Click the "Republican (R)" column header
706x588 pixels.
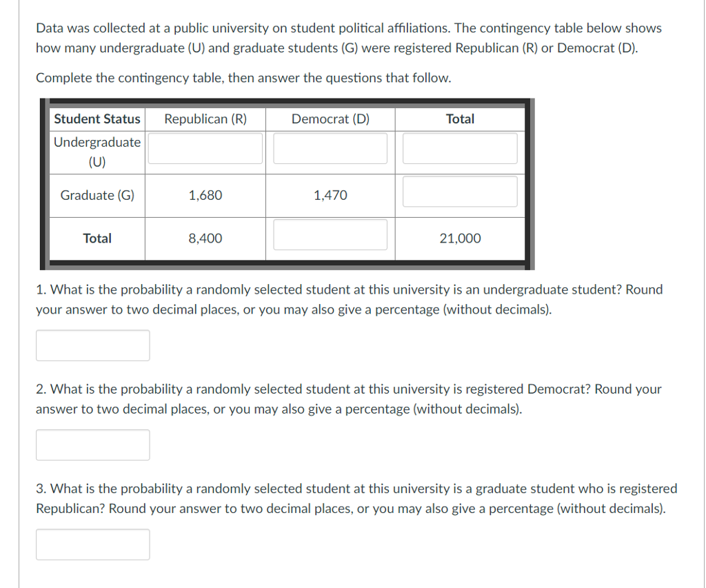point(205,119)
